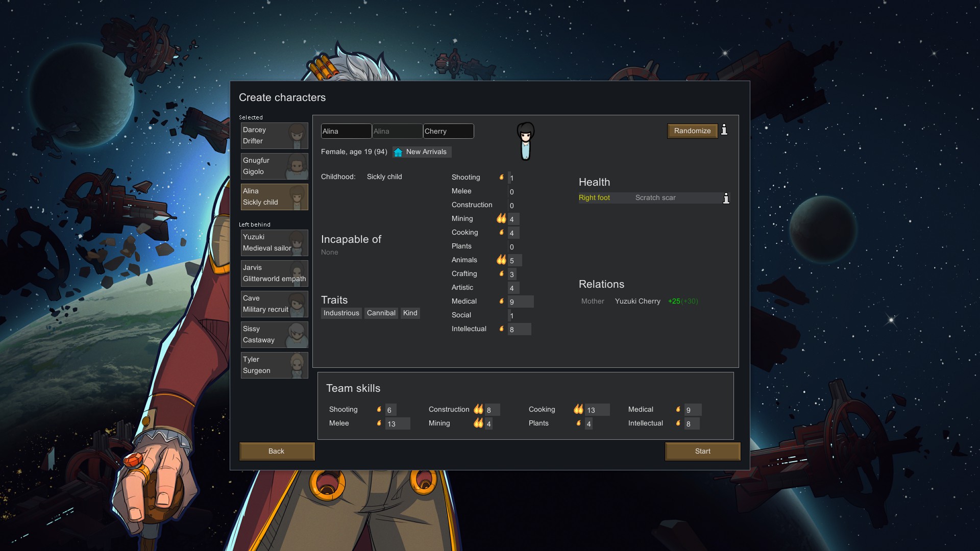Click the Team skills Cooking flame icon
The height and width of the screenshot is (551, 980).
[x=578, y=409]
